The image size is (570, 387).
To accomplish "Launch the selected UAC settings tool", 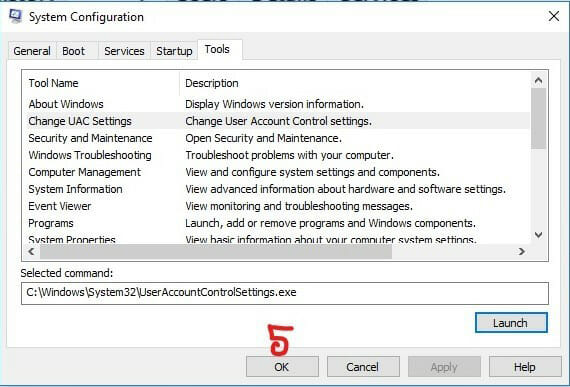I will coord(511,323).
